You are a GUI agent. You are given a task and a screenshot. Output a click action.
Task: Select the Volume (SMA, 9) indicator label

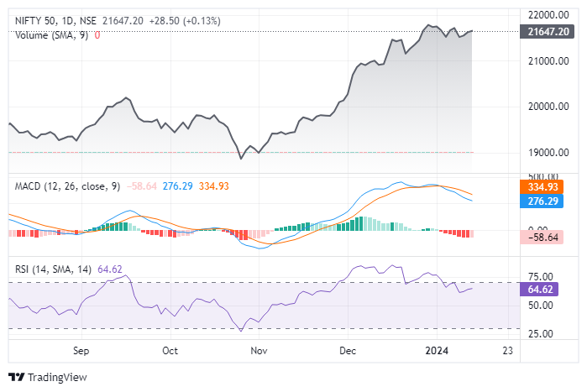[x=52, y=35]
